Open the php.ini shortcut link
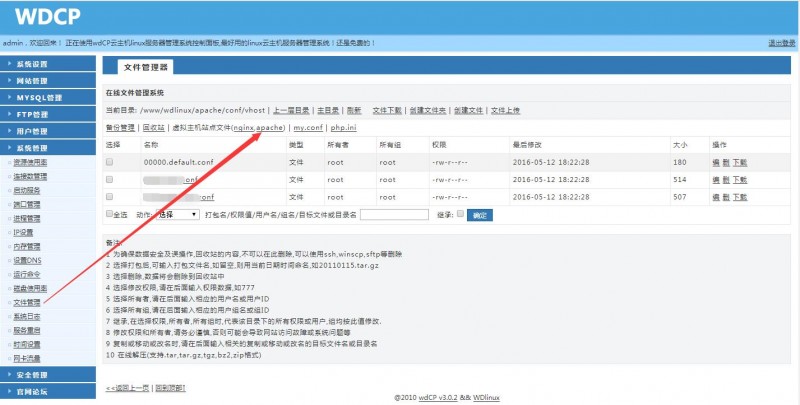 point(343,128)
